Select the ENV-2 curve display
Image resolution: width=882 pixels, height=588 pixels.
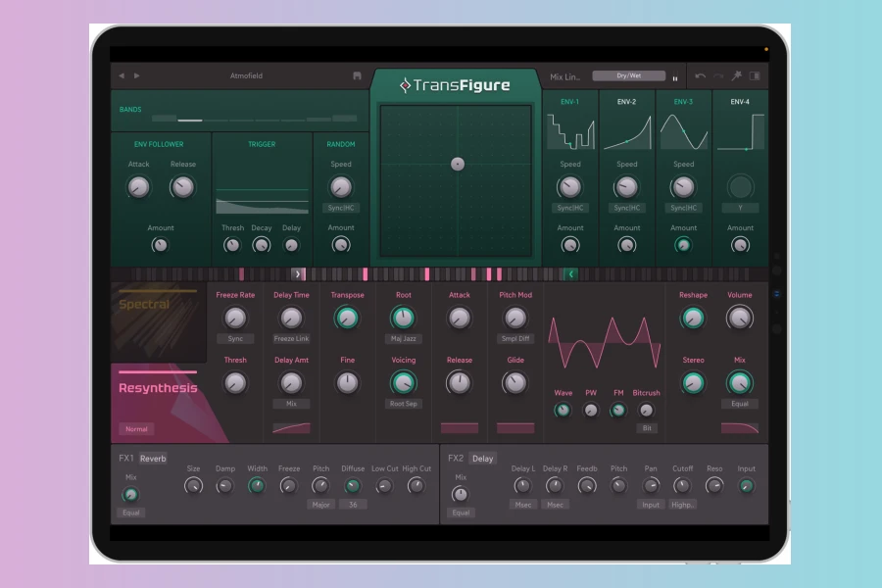pyautogui.click(x=627, y=131)
